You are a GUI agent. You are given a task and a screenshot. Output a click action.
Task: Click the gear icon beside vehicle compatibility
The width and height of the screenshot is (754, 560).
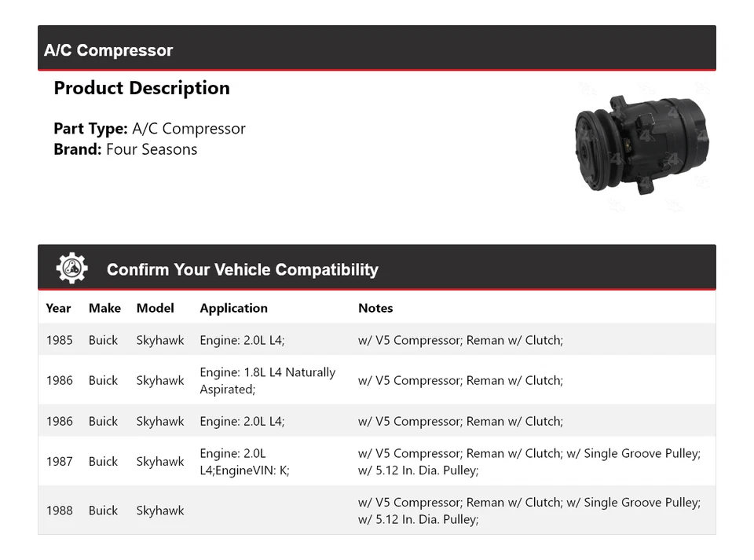[x=71, y=269]
